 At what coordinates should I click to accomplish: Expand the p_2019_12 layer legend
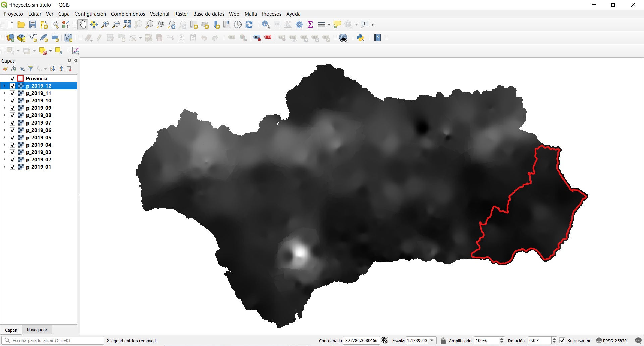click(4, 86)
